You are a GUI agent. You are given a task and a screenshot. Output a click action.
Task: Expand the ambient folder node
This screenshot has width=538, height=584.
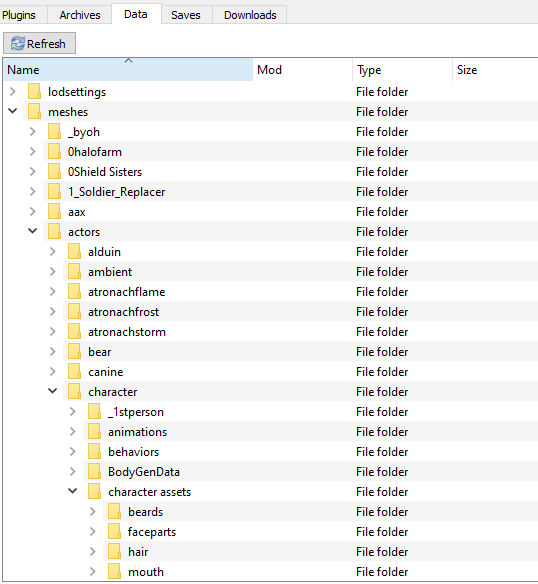click(x=53, y=272)
